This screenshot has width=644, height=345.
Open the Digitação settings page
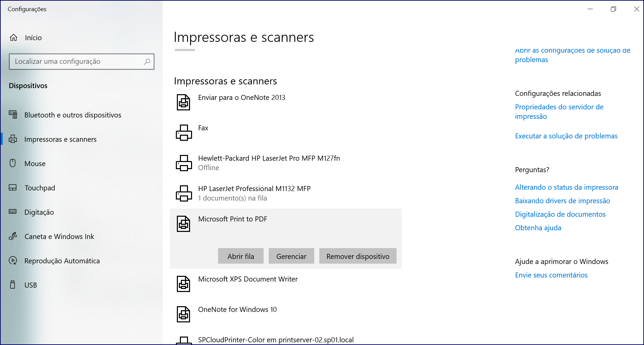[x=39, y=212]
